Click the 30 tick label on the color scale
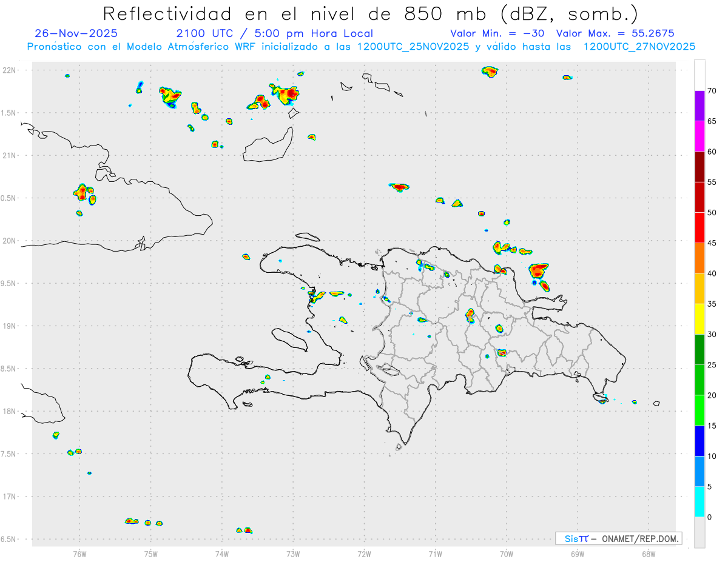 pos(712,335)
